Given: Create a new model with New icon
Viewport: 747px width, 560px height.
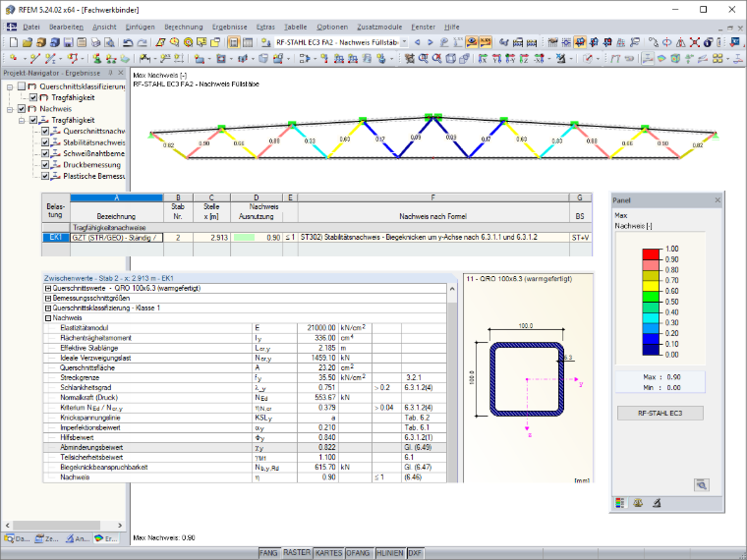Looking at the screenshot, I should pyautogui.click(x=14, y=43).
